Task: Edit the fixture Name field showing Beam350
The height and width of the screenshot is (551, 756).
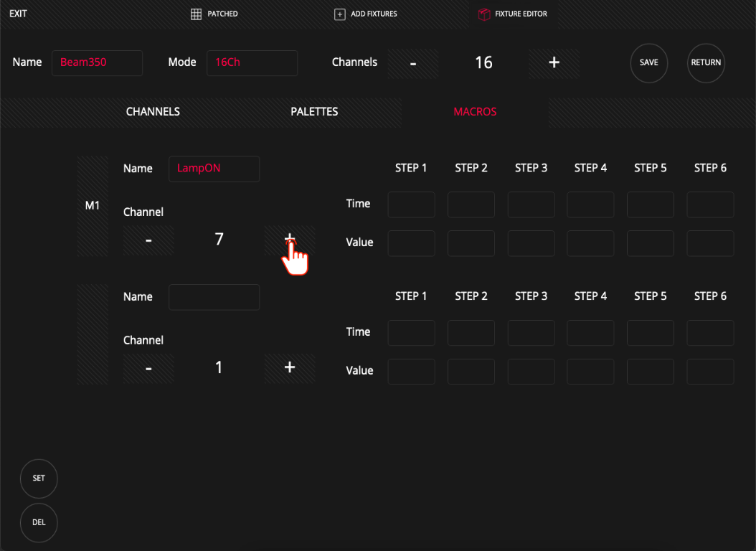Action: [x=97, y=62]
